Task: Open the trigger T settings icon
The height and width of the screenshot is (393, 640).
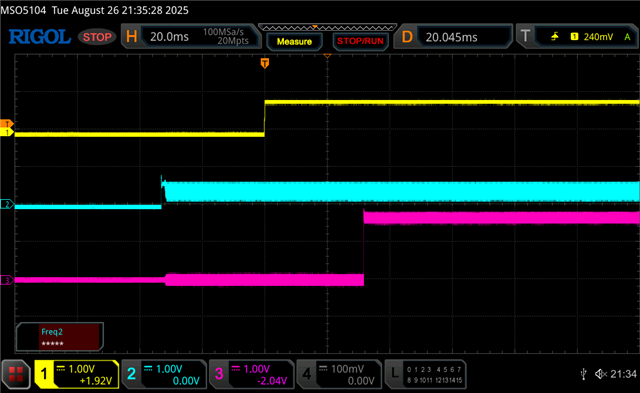Action: [525, 36]
